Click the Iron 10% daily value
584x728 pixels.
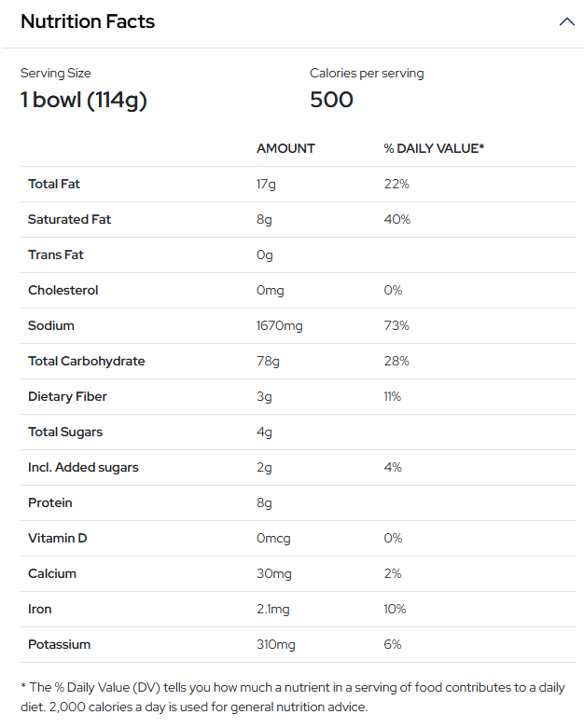pos(395,609)
